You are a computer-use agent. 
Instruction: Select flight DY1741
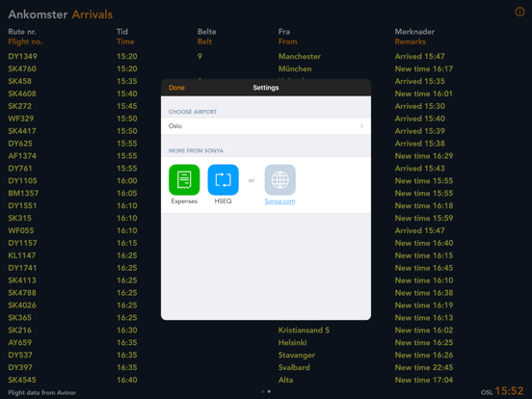coord(22,268)
